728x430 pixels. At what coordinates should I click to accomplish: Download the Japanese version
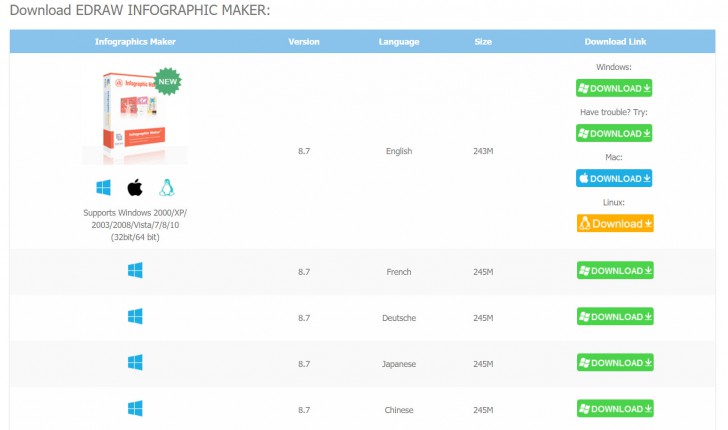click(x=615, y=362)
